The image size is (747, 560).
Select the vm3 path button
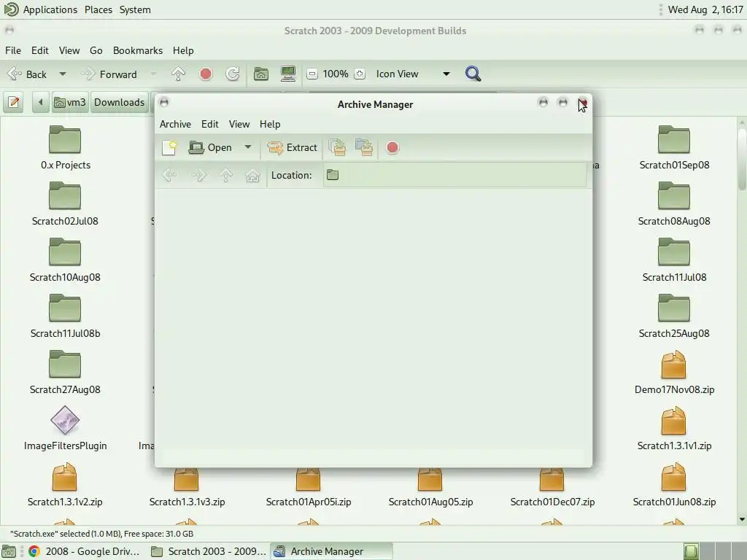pos(69,102)
